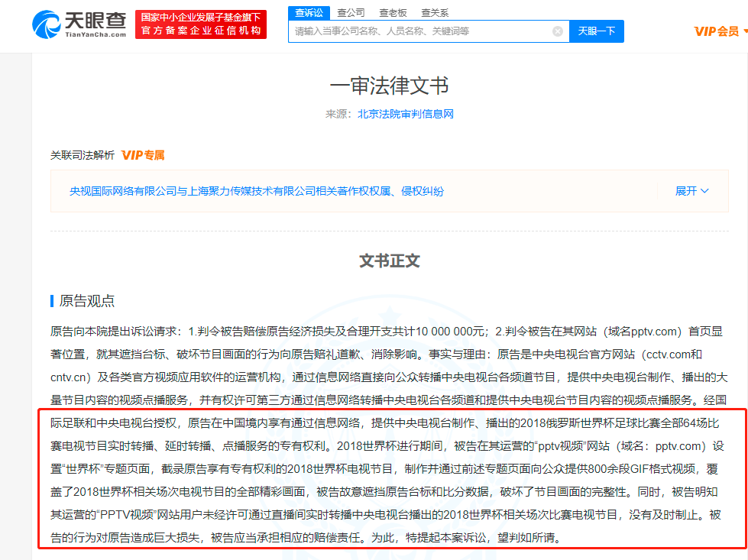Viewport: 748px width, 560px height.
Task: Click the 一审法律文书 page title
Action: (389, 86)
